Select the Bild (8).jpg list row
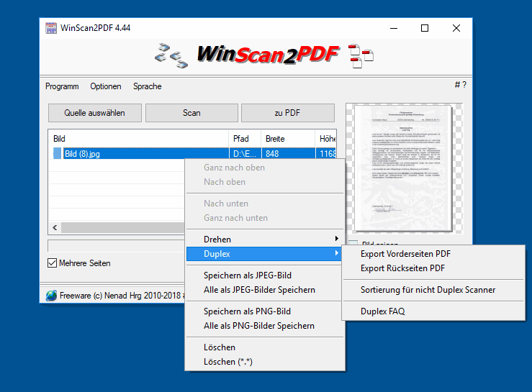Image resolution: width=532 pixels, height=392 pixels. 192,154
